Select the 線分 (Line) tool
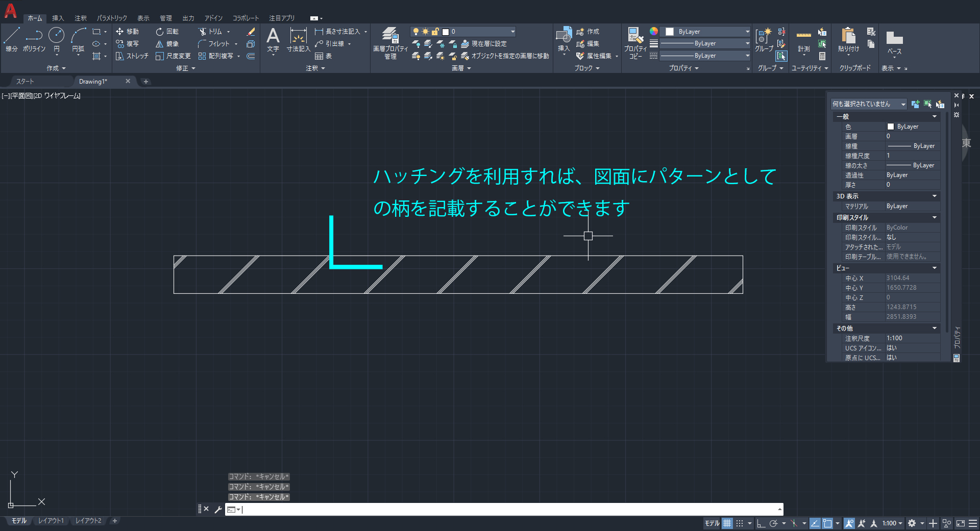 tap(12, 39)
